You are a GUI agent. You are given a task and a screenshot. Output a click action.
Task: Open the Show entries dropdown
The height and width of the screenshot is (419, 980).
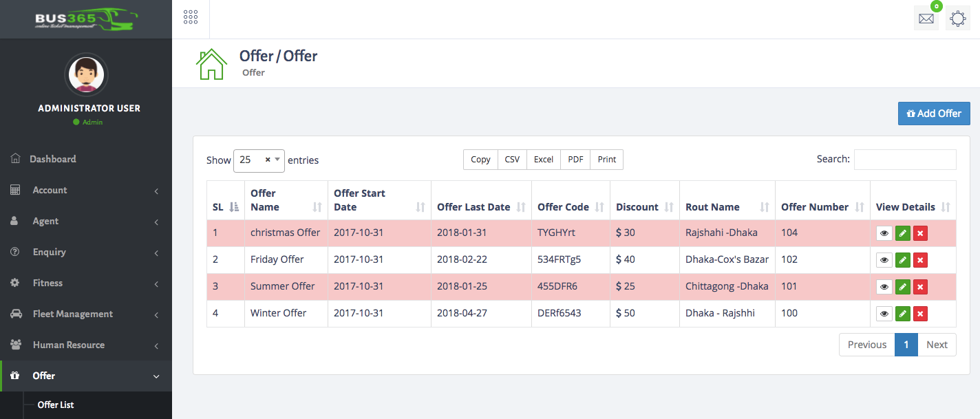point(259,160)
